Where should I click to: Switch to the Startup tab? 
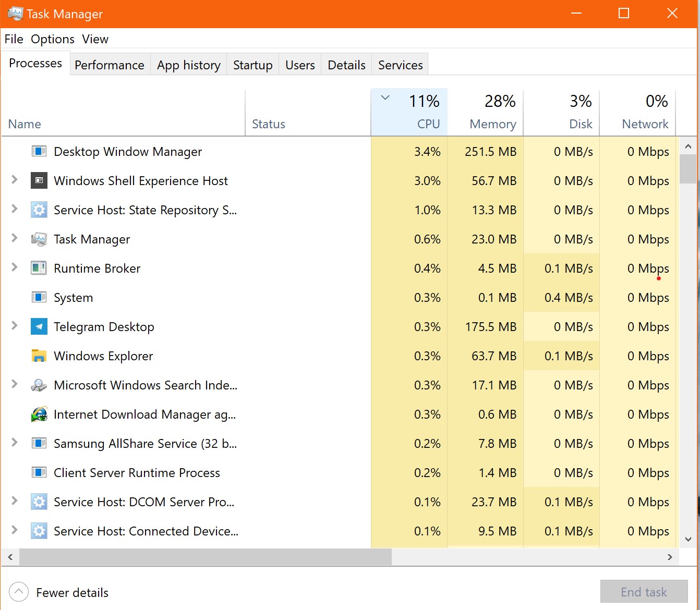point(253,65)
